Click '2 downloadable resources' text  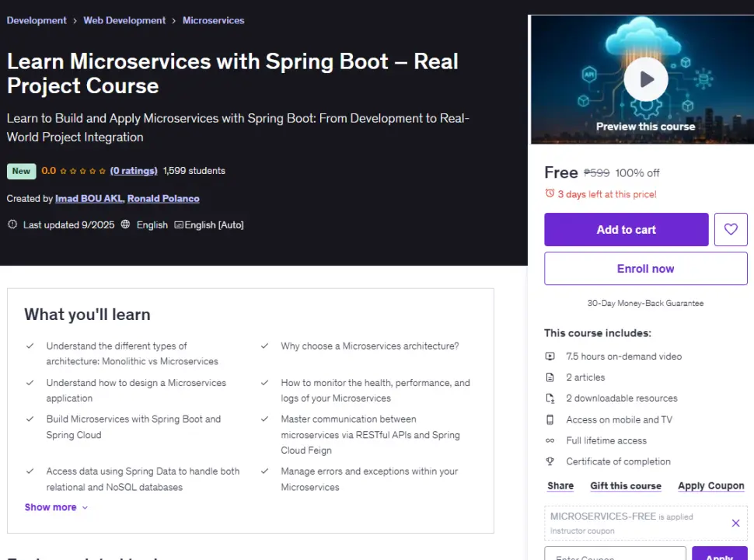point(621,398)
